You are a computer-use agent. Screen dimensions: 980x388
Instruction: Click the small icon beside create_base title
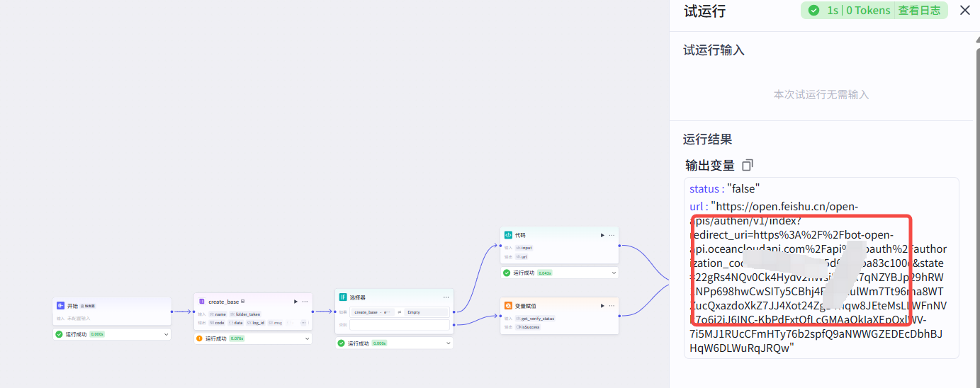point(242,301)
